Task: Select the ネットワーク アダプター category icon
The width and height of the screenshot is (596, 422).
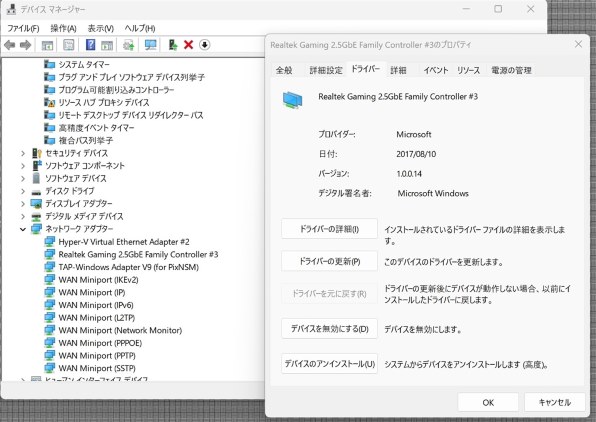Action: coord(36,229)
